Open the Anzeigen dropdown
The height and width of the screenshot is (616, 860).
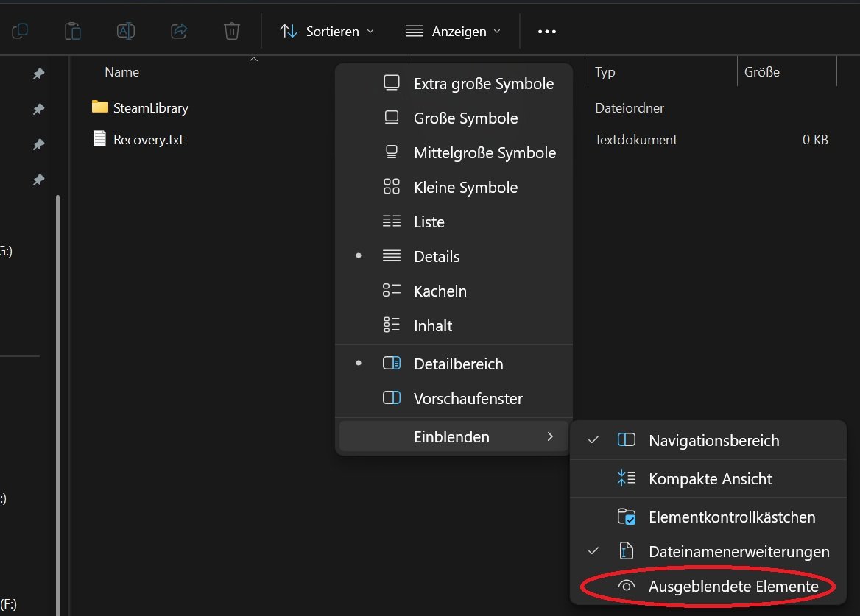pyautogui.click(x=453, y=32)
